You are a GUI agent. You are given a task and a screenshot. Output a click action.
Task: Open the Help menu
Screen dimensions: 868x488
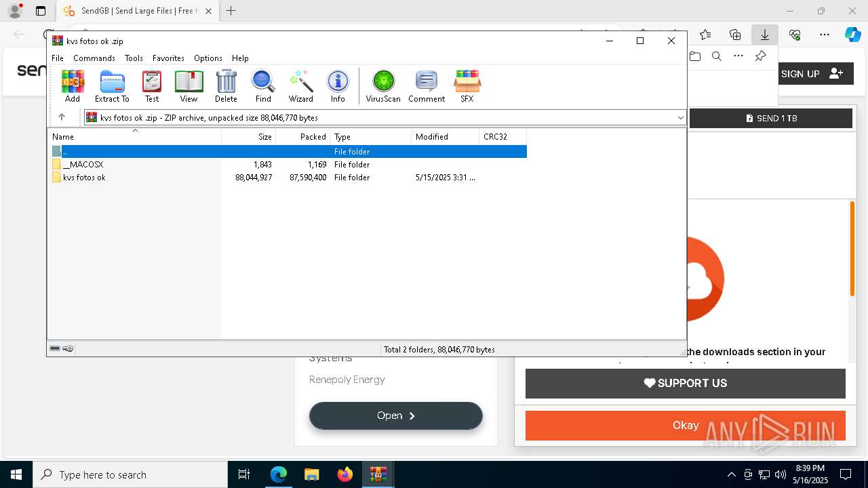(240, 58)
